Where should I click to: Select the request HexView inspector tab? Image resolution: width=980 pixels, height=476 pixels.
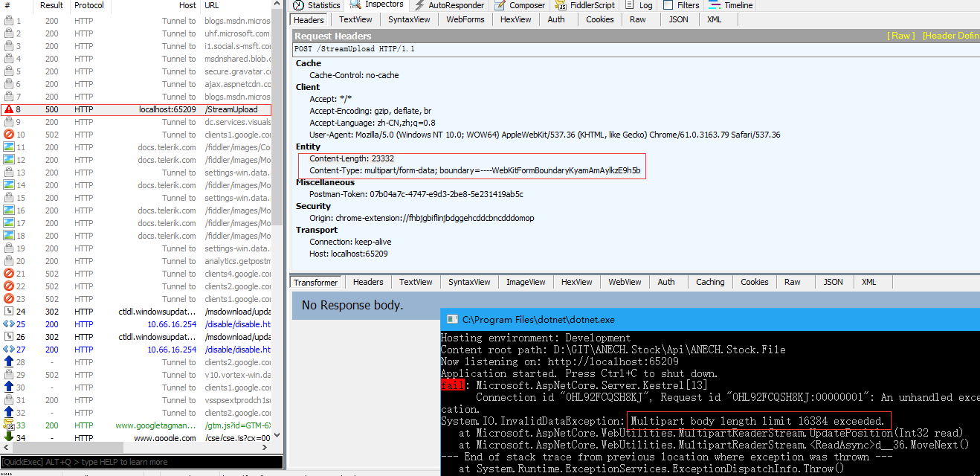(x=516, y=20)
